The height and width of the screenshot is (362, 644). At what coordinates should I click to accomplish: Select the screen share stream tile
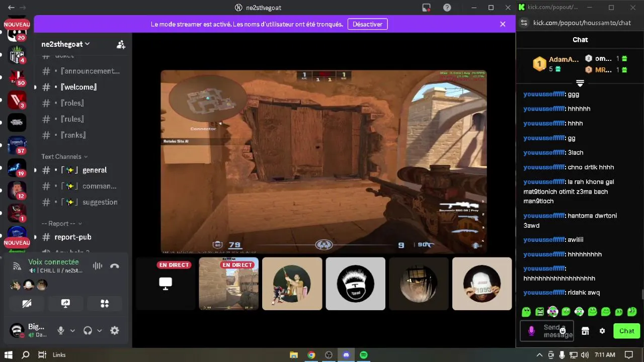pyautogui.click(x=166, y=284)
